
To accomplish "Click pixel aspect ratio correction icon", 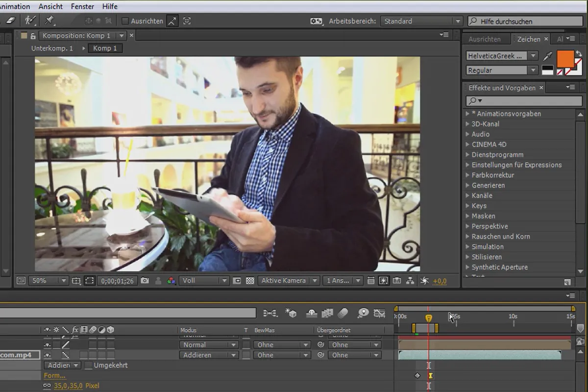I will point(371,281).
